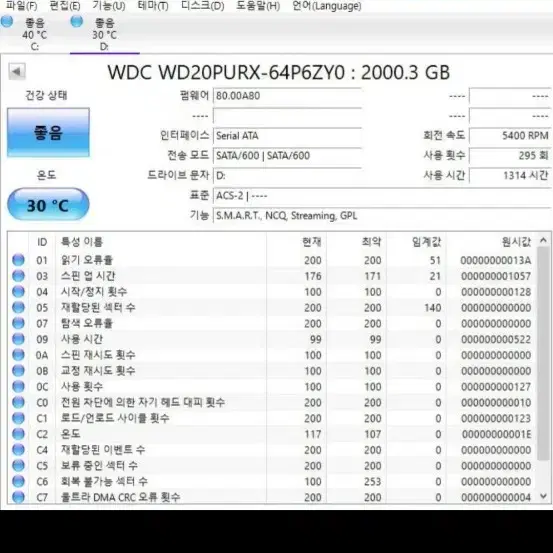The width and height of the screenshot is (553, 553).
Task: Open the 편집(E) menu
Action: 65,6
